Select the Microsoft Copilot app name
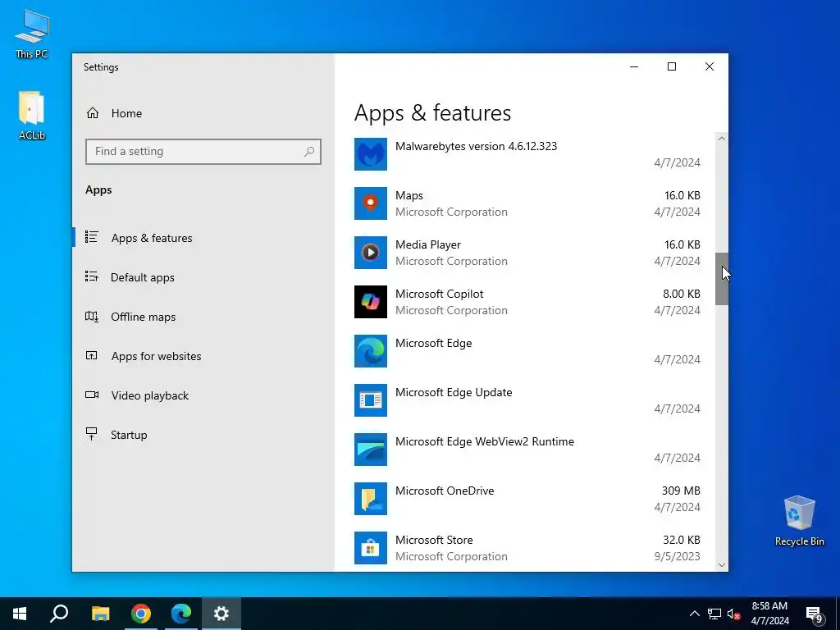The width and height of the screenshot is (840, 630). 440,294
